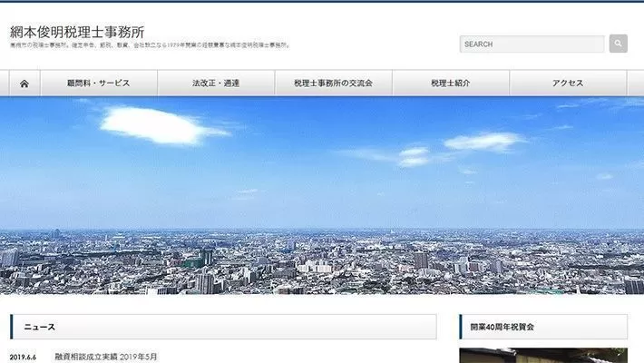Click the blue accent bar beside 開業40周年祝賀会
Viewport: 644px width, 363px height.
461,327
